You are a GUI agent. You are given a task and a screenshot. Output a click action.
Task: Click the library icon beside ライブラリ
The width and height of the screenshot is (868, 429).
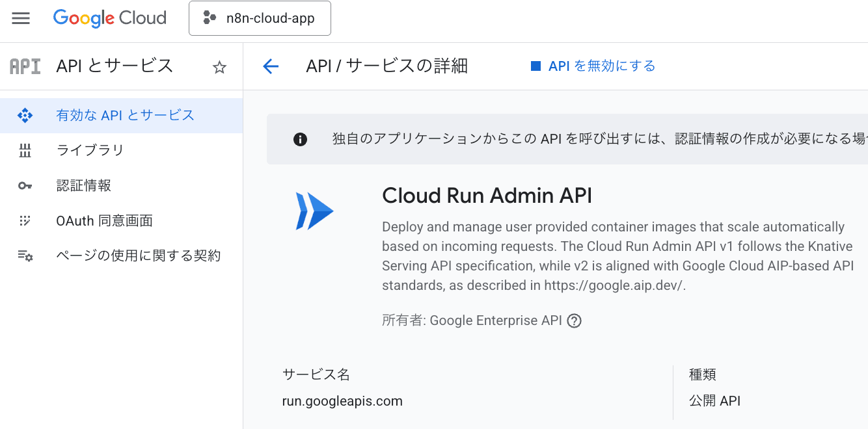[25, 151]
